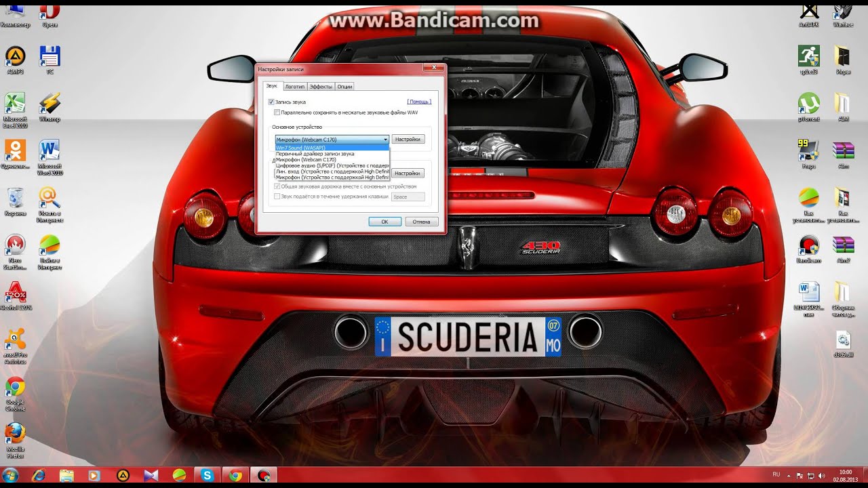Launch the Winamp desktop shortcut
Screen dimensions: 868x488
tap(50, 107)
